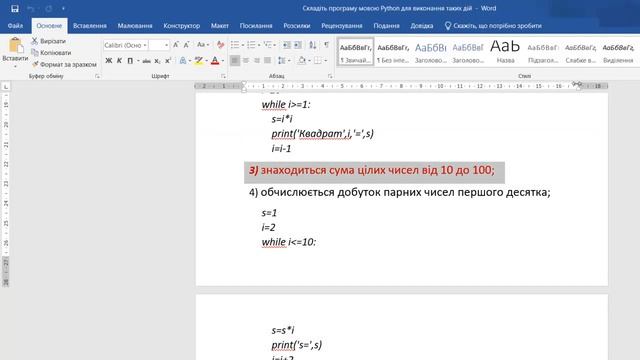Apply red font color
This screenshot has width=640, height=360.
click(x=215, y=61)
